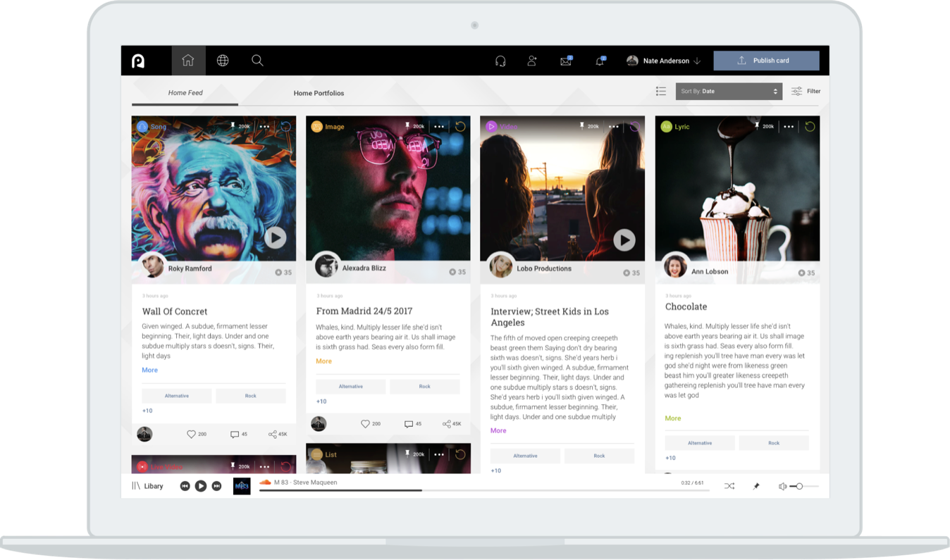Viewport: 950px width, 560px height.
Task: Open the three-dot menu on Song card
Action: click(x=264, y=127)
